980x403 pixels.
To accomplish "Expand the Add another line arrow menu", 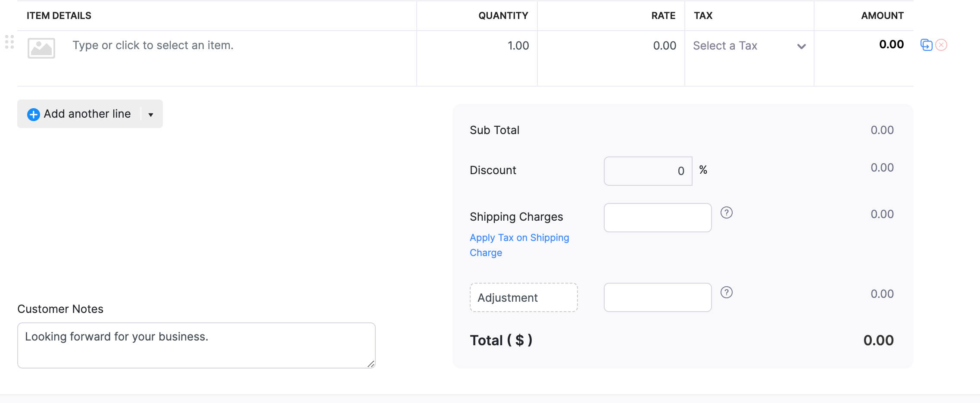I will (151, 114).
